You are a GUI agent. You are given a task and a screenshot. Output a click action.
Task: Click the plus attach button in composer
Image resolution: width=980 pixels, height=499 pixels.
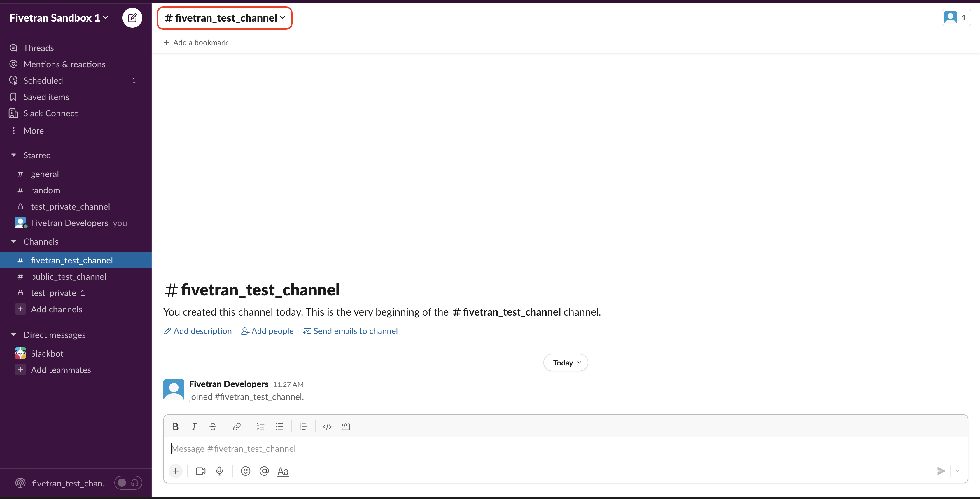click(x=175, y=471)
